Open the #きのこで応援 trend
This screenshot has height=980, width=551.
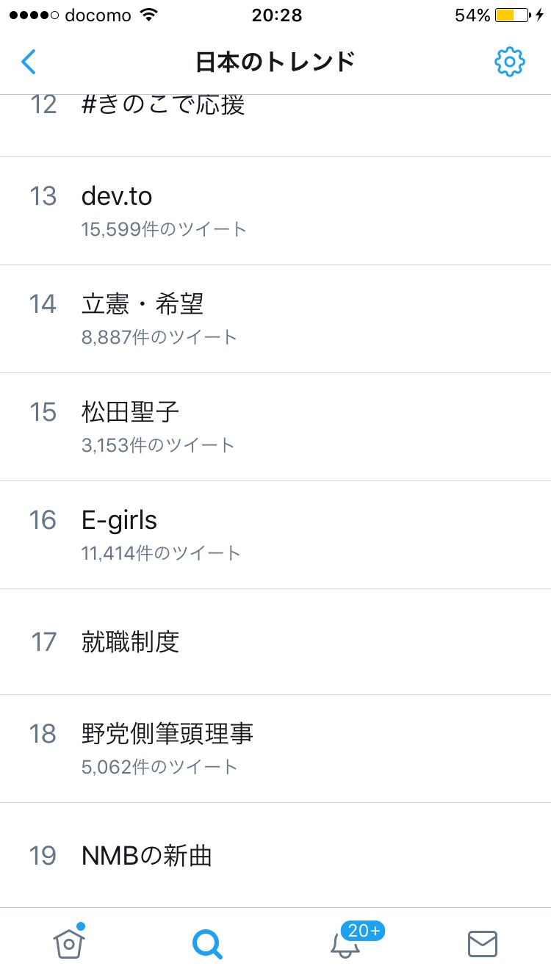tap(163, 105)
